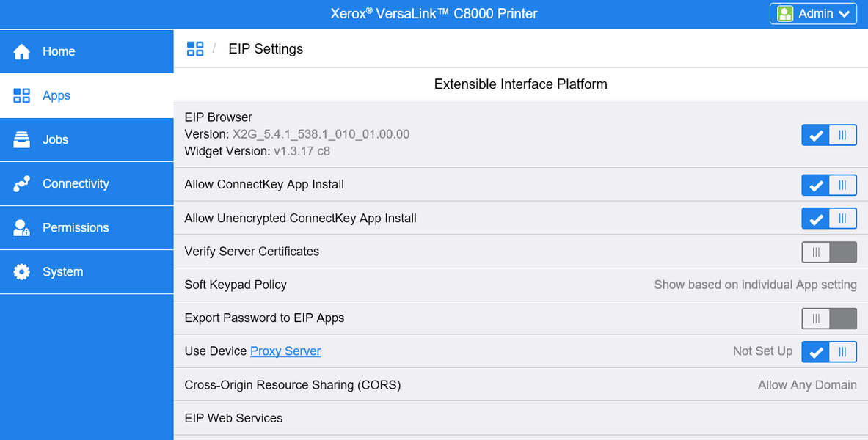The image size is (868, 440).
Task: Disable the EIP Browser toggle
Action: (828, 135)
